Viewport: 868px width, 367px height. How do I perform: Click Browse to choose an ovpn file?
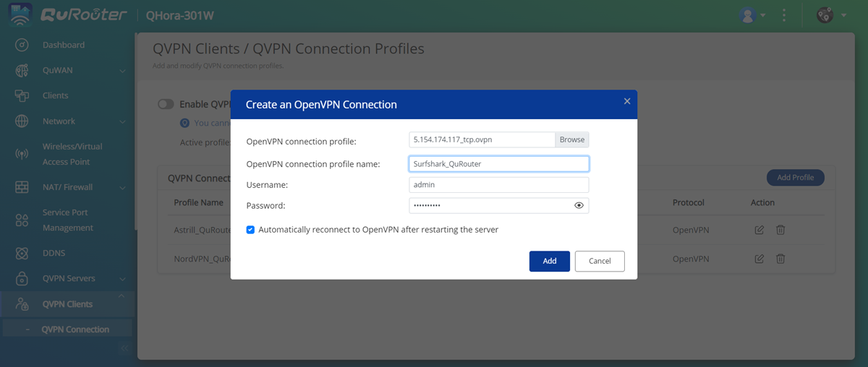(571, 139)
